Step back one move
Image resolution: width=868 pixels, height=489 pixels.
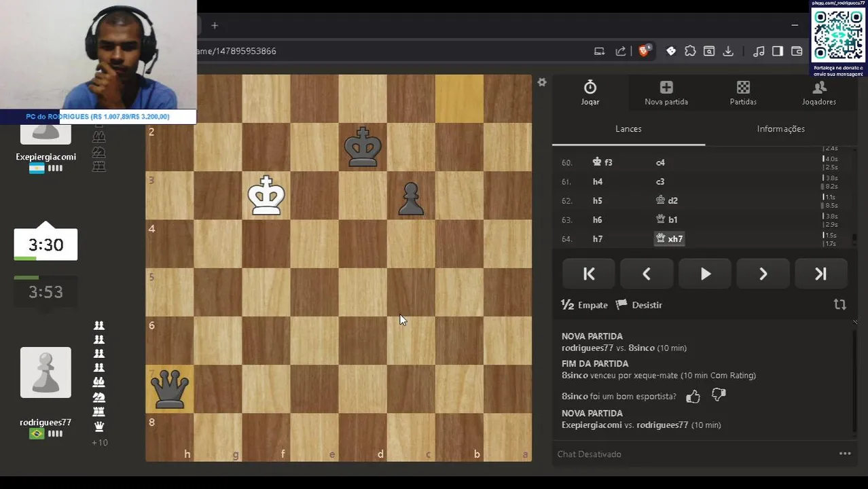(x=647, y=274)
